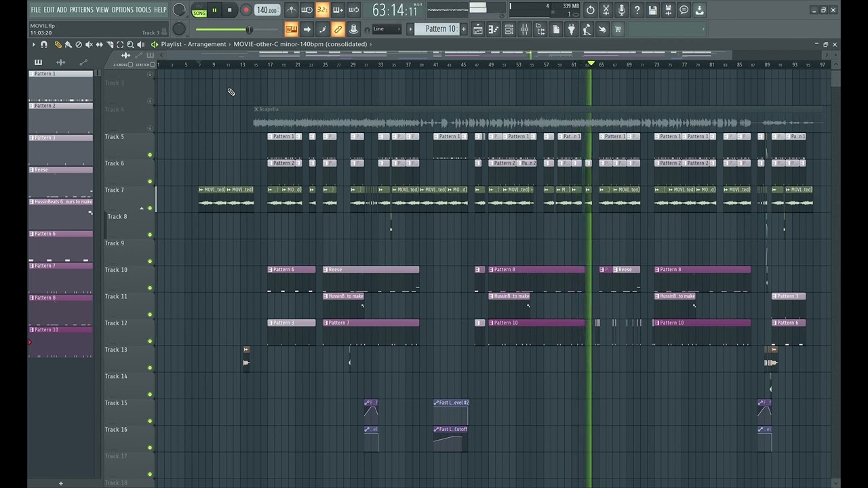Open the render/export download icon
The image size is (868, 488).
(x=699, y=10)
